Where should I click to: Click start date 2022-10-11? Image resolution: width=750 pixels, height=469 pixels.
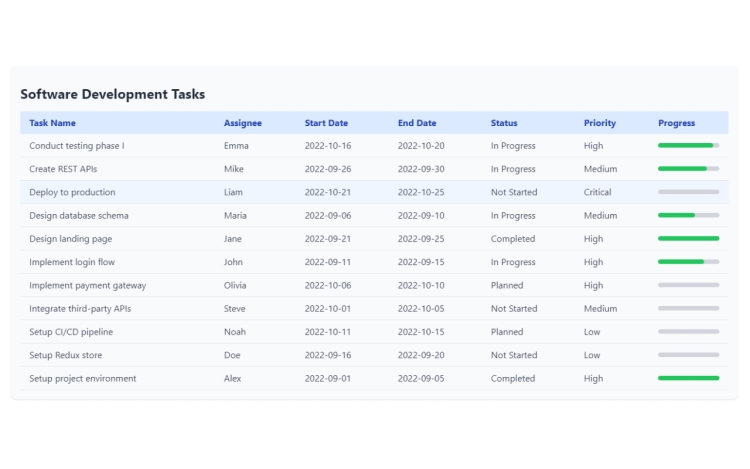coord(328,332)
